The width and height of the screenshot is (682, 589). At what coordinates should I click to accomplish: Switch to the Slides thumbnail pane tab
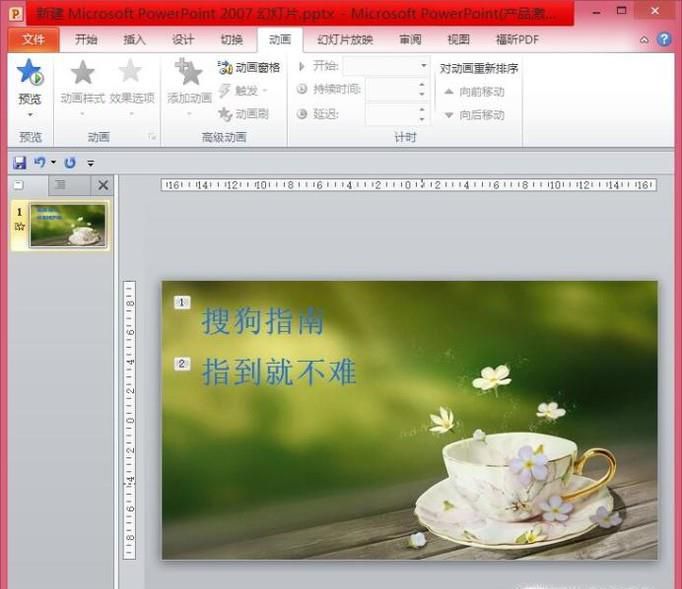pos(18,185)
